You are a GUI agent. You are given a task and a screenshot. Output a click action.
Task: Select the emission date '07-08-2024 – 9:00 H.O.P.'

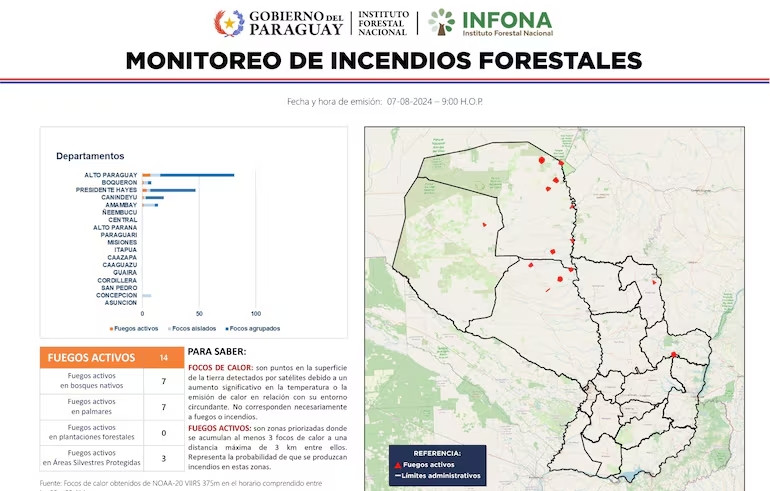tap(435, 102)
